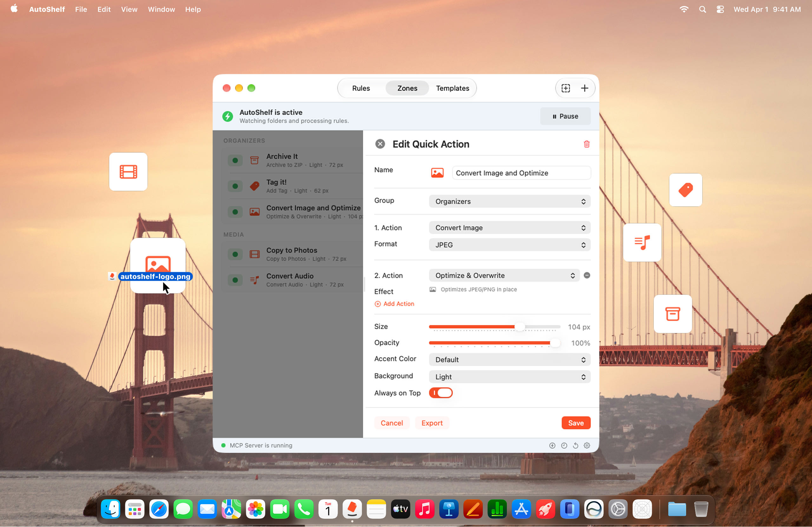Pause AutoShelf with the Pause button

565,116
